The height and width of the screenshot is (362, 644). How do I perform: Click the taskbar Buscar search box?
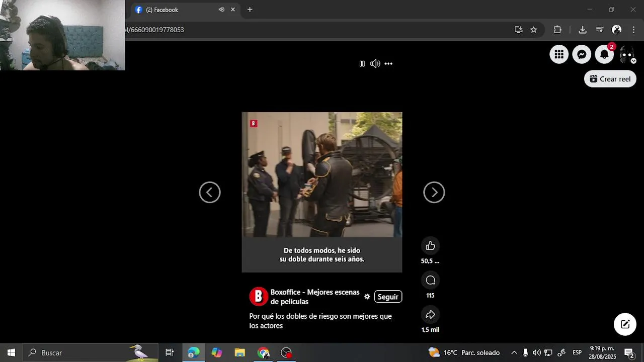click(91, 352)
